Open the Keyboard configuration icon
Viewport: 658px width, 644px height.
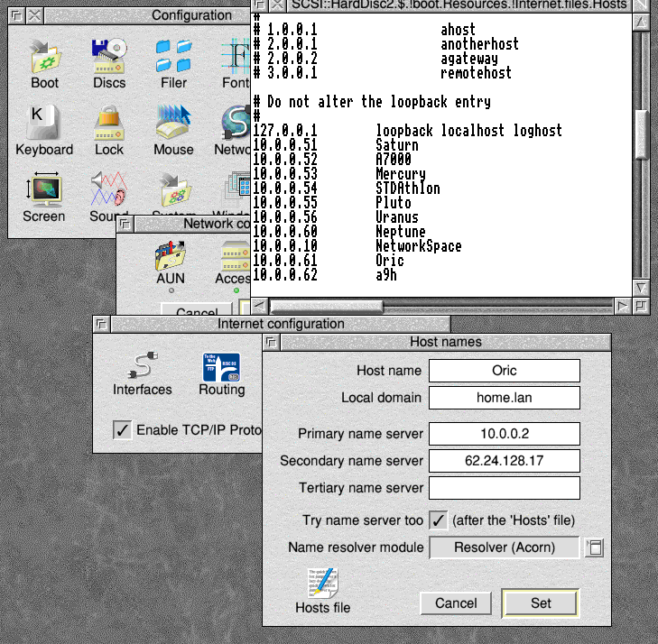(43, 124)
